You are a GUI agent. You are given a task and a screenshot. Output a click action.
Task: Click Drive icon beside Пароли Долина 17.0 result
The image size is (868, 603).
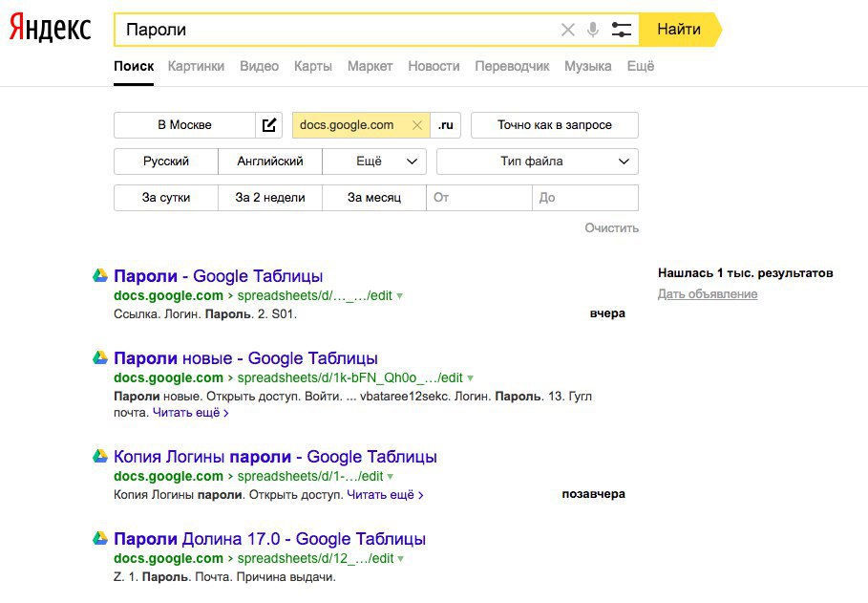(100, 538)
